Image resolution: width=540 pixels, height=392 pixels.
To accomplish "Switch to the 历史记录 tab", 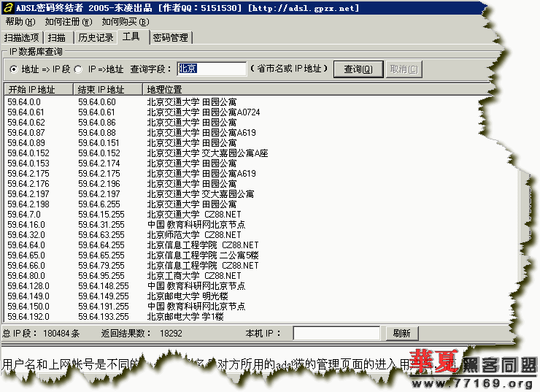I will (96, 37).
